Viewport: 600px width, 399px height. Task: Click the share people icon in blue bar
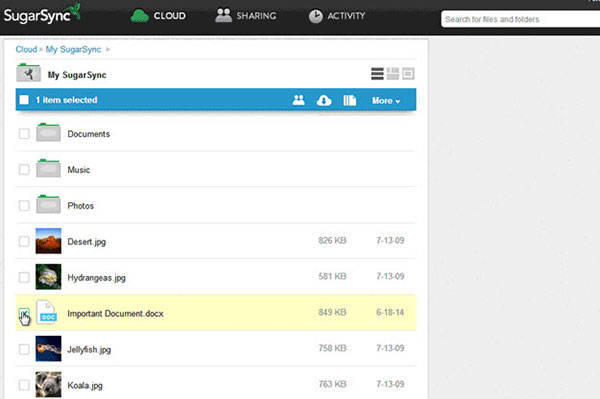tap(298, 100)
